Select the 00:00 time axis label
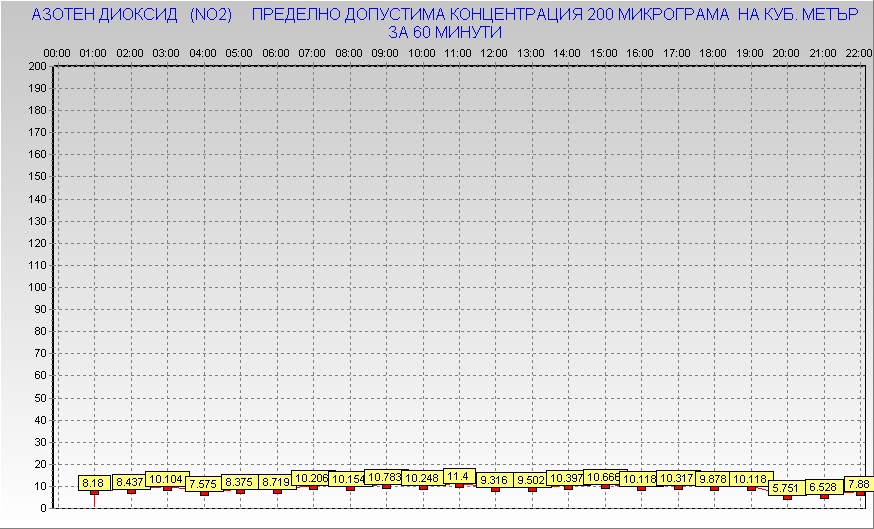Viewport: 874px width, 529px height. [57, 52]
